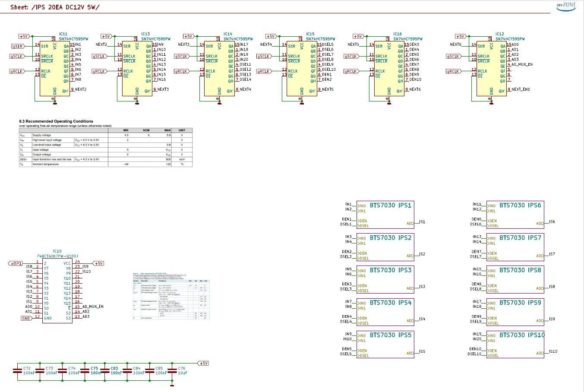Click the IC14 reference designator text

[x=228, y=34]
